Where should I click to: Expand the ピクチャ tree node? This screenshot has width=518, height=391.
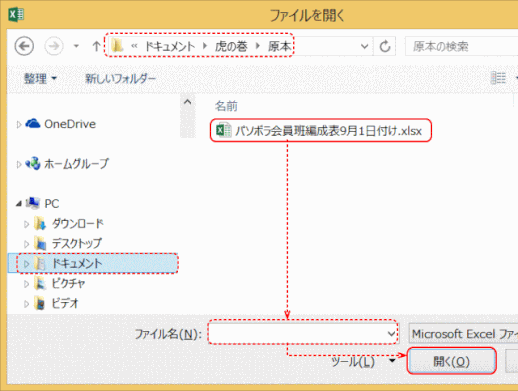coord(26,284)
